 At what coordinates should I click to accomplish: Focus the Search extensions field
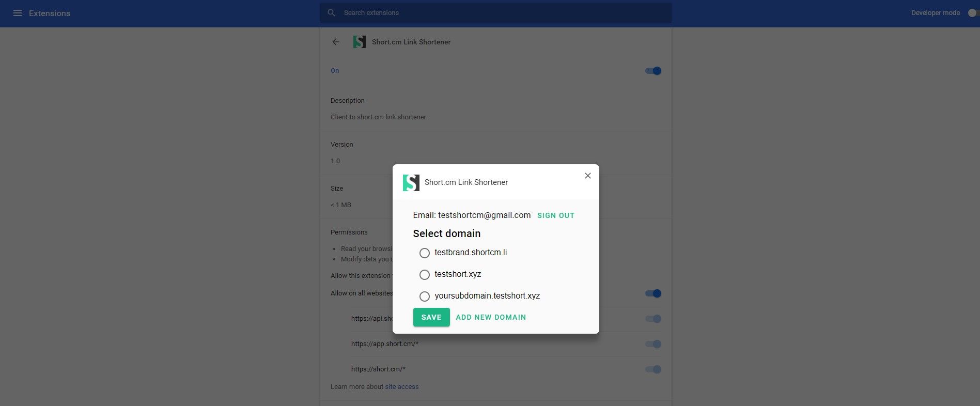coord(496,13)
